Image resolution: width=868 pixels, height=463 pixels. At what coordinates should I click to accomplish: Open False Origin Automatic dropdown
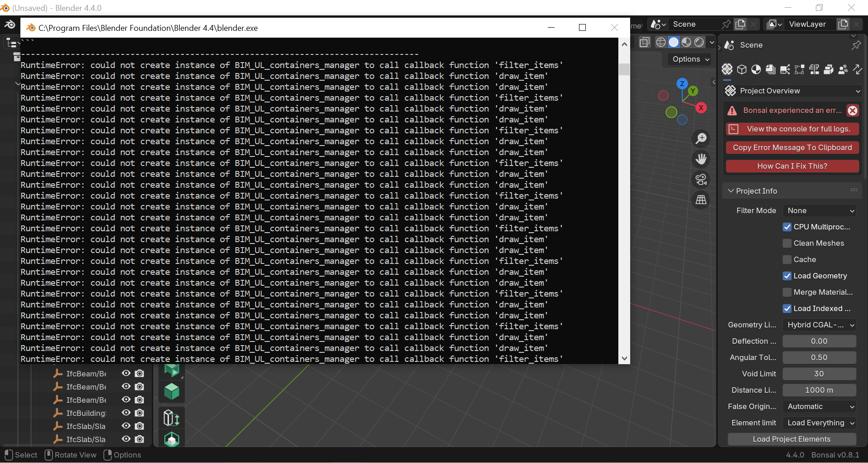pyautogui.click(x=819, y=406)
